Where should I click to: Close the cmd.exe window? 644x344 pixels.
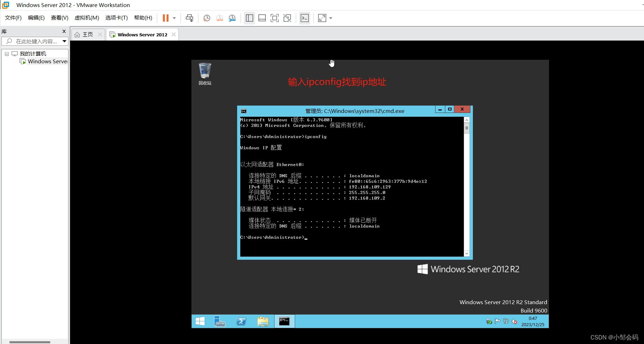[462, 109]
